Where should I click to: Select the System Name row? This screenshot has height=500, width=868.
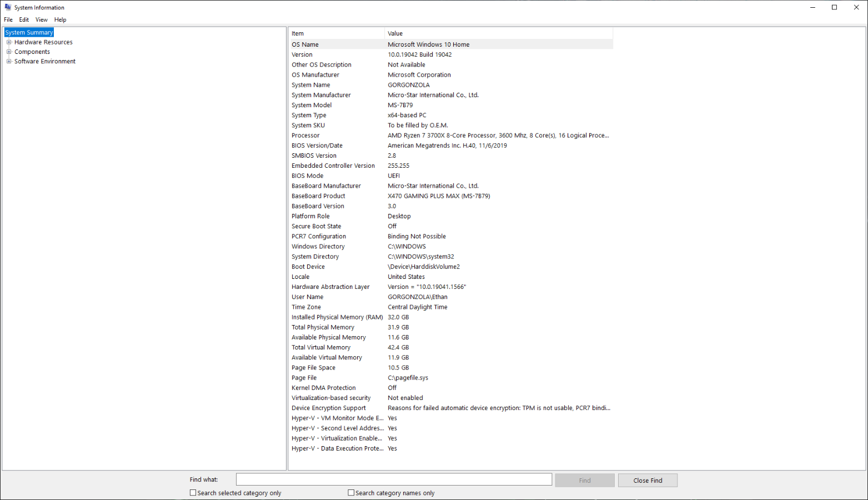point(451,85)
